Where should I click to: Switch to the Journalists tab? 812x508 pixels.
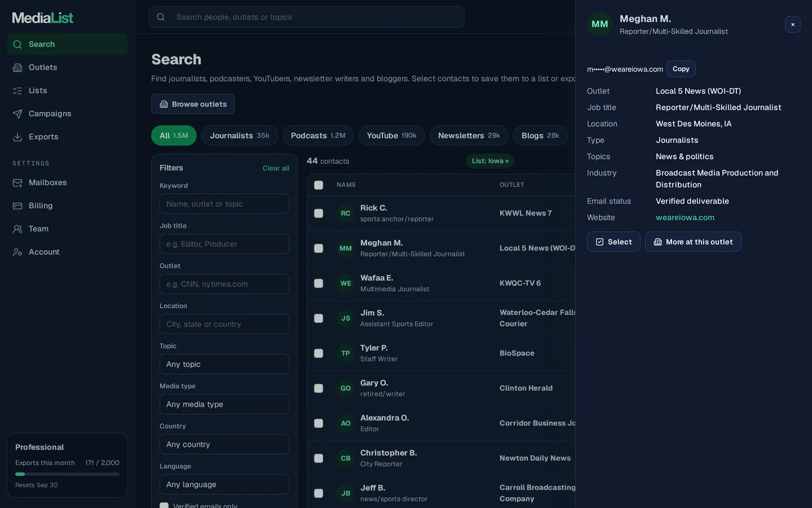[x=240, y=135]
